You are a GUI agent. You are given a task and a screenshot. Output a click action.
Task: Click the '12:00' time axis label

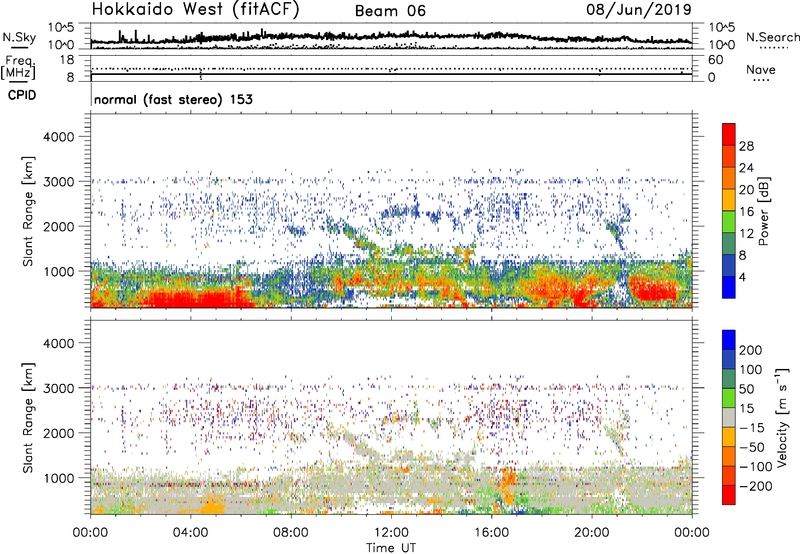[391, 533]
